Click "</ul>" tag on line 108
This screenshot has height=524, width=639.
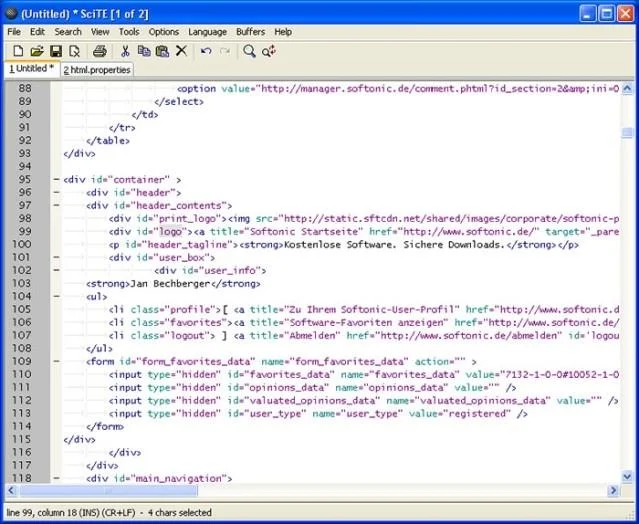99,348
